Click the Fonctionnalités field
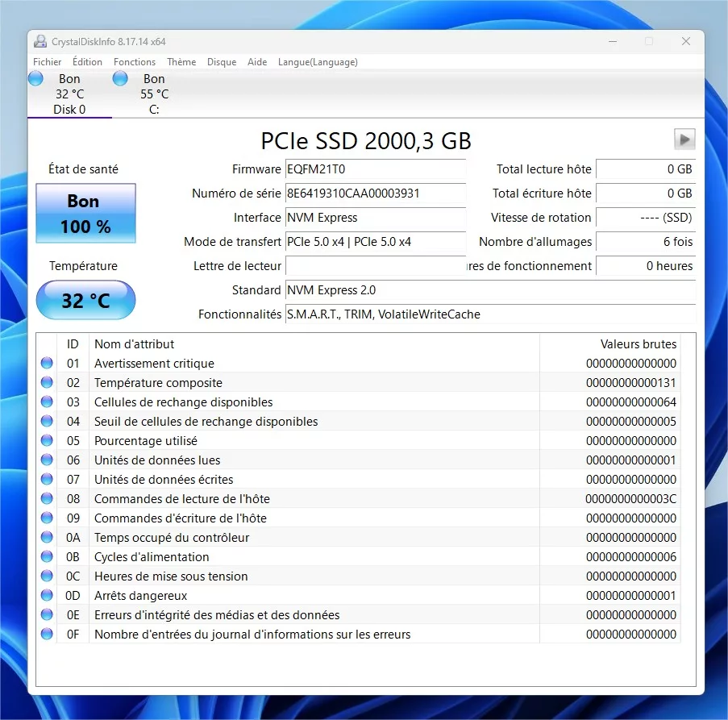The height and width of the screenshot is (720, 728). 490,314
